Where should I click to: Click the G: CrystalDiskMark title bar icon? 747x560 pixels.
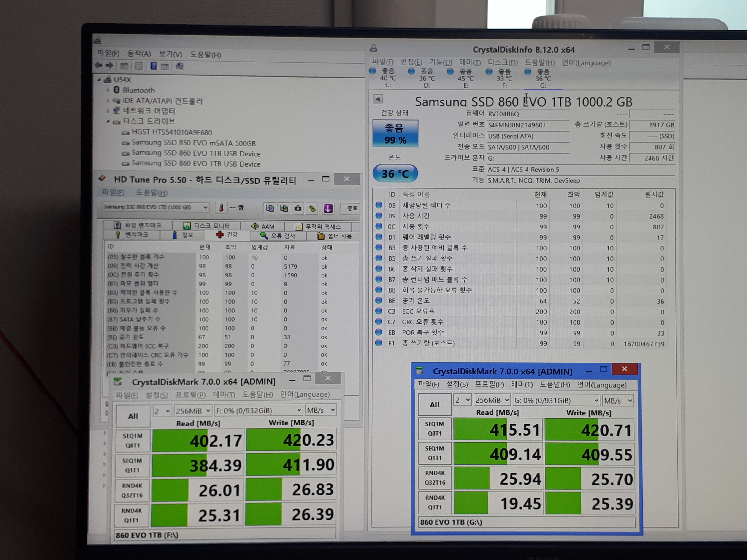pyautogui.click(x=420, y=370)
